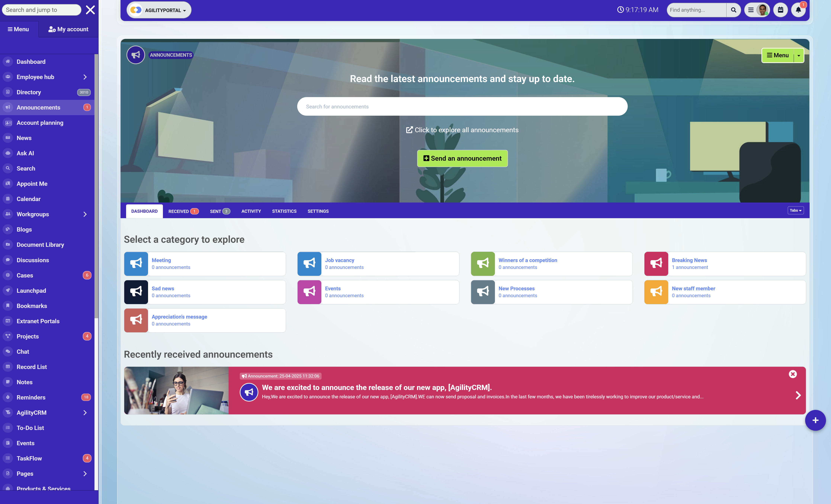Image resolution: width=831 pixels, height=504 pixels.
Task: Click the Breaking News megaphone icon
Action: coord(656,264)
